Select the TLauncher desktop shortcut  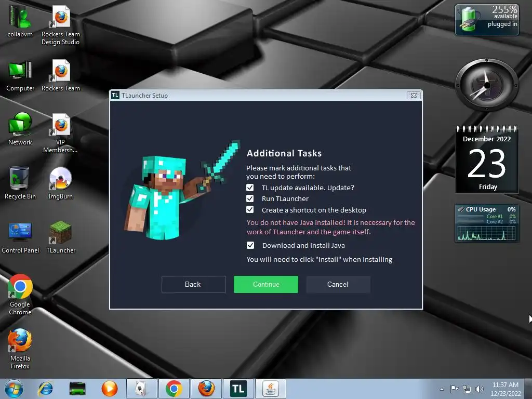(x=60, y=237)
